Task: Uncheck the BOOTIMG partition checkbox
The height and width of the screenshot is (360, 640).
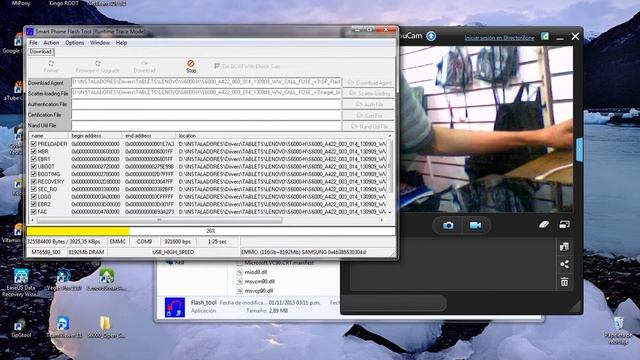Action: (x=34, y=174)
